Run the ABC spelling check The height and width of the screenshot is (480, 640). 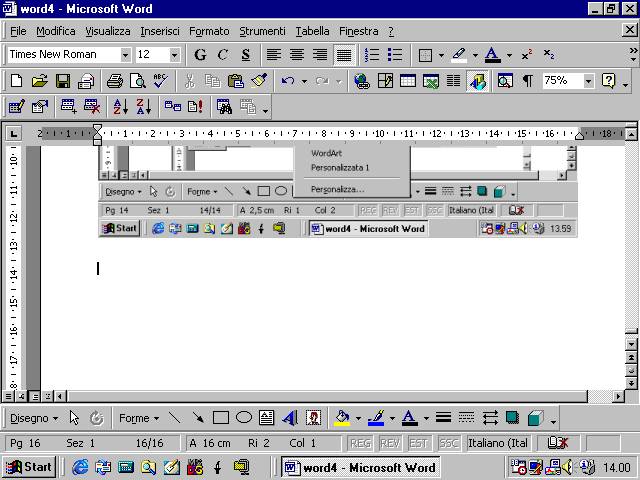point(160,81)
